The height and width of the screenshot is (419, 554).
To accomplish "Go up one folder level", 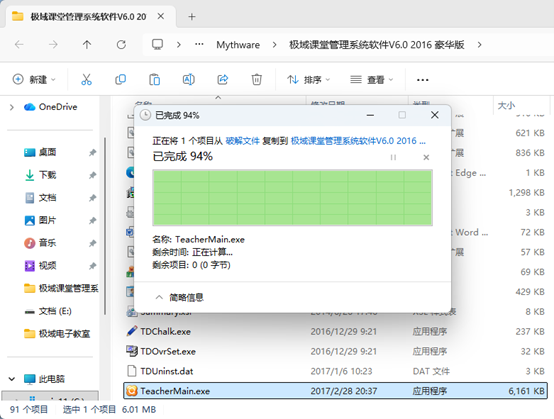I will [x=87, y=45].
